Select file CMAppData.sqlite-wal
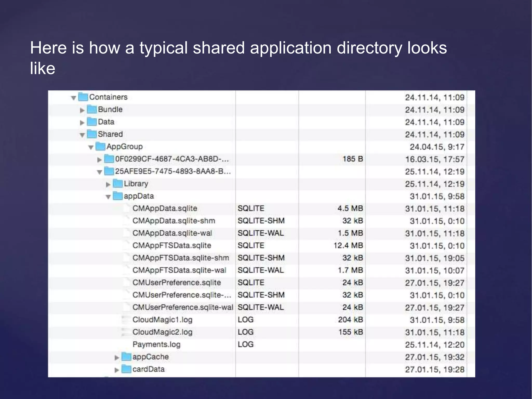532x399 pixels. click(172, 233)
